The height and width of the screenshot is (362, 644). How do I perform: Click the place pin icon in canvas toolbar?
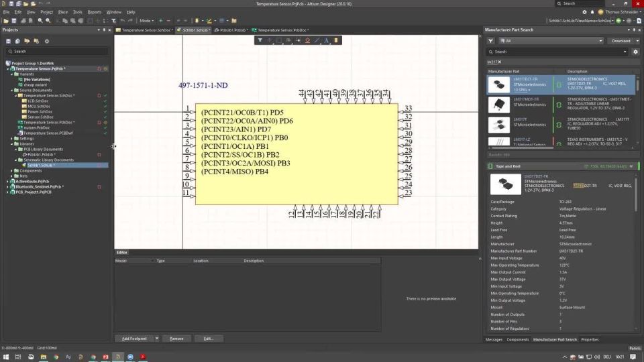298,40
